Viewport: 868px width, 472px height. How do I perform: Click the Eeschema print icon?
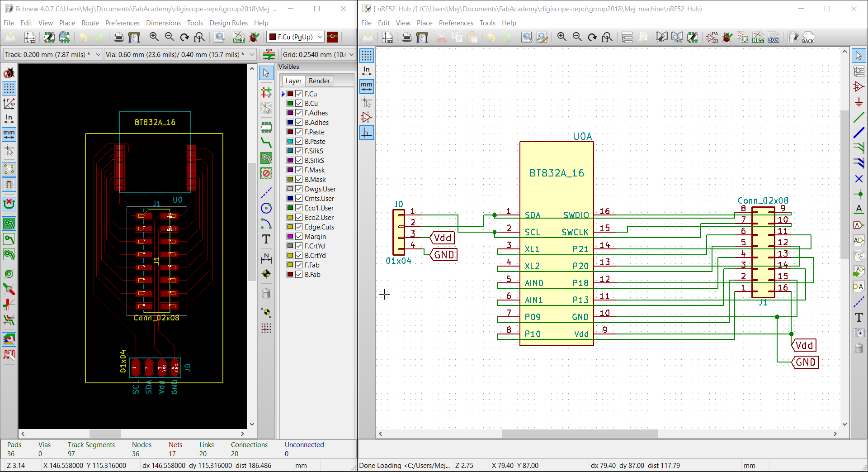pos(406,37)
